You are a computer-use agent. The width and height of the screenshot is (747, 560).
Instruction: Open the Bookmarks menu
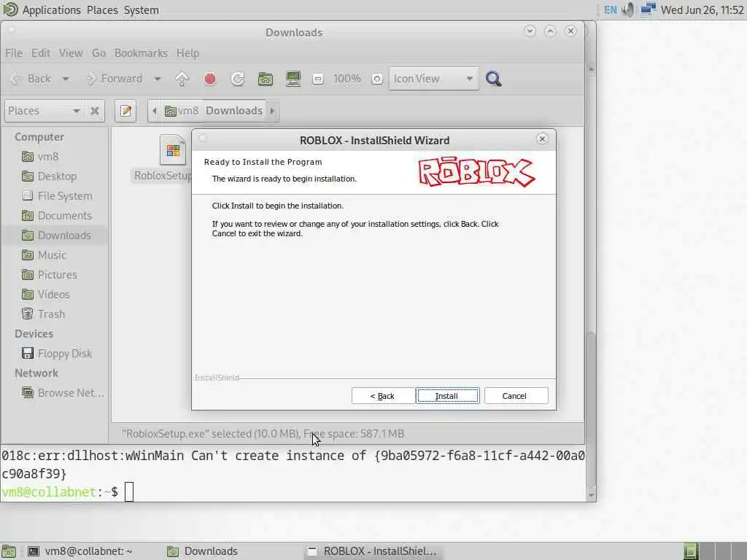[x=141, y=52]
